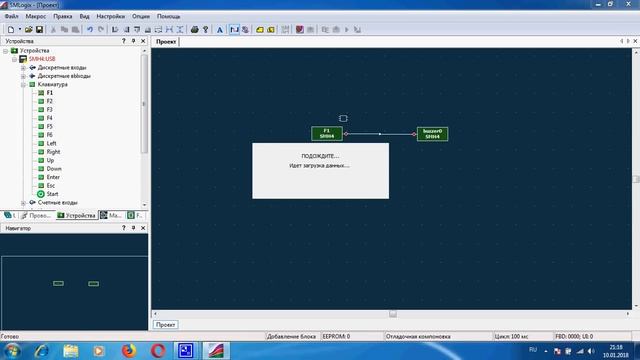This screenshot has height=360, width=640.
Task: Click the Copy toolbar icon
Action: [x=64, y=29]
